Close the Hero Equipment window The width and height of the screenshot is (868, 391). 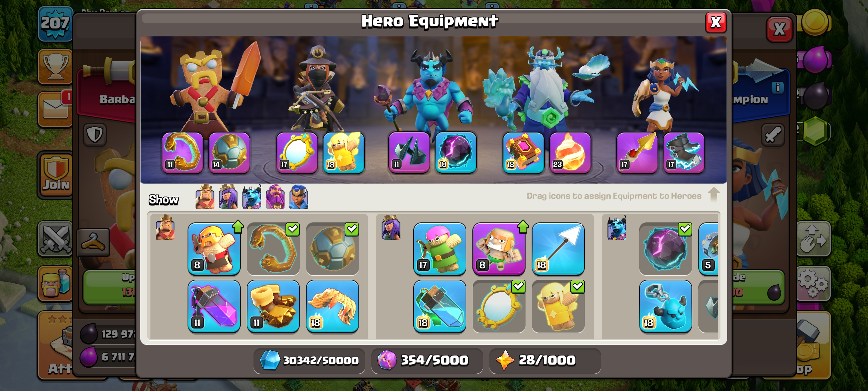coord(716,23)
